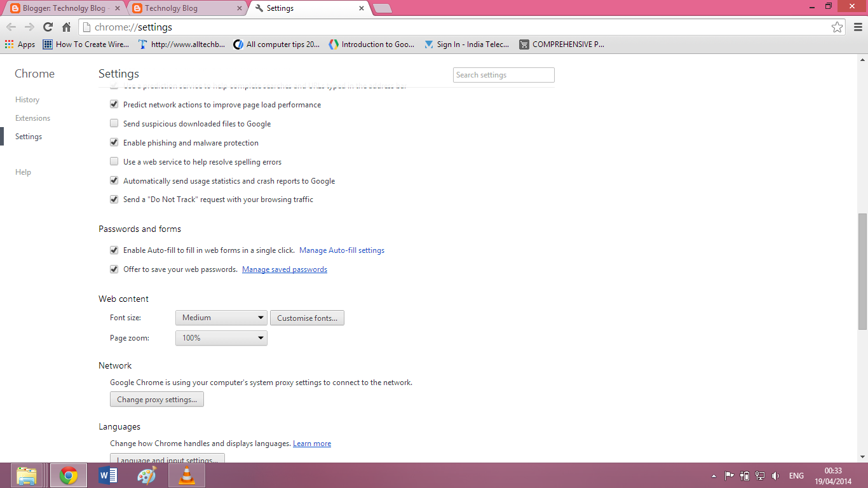Go back using the browser back arrow
Screen dimensions: 868x488
[11, 27]
